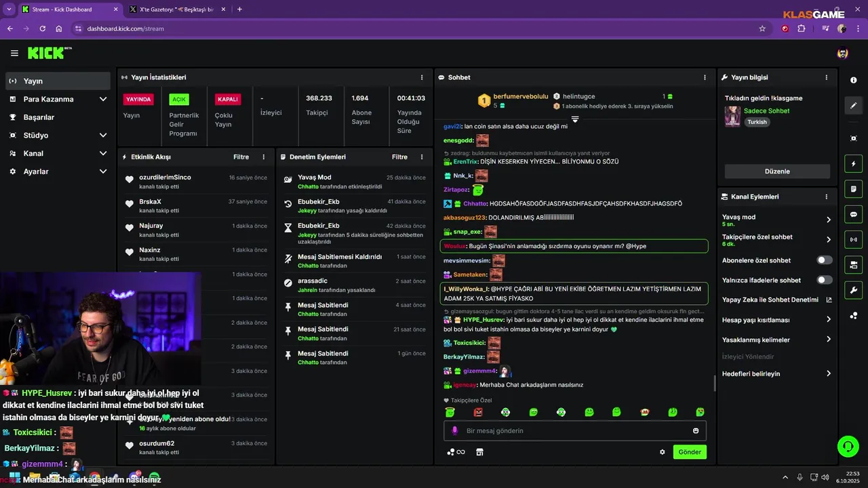The width and height of the screenshot is (868, 488).
Task: Open Yapay Zeka ile Sohbet Denetimi external link
Action: [829, 300]
